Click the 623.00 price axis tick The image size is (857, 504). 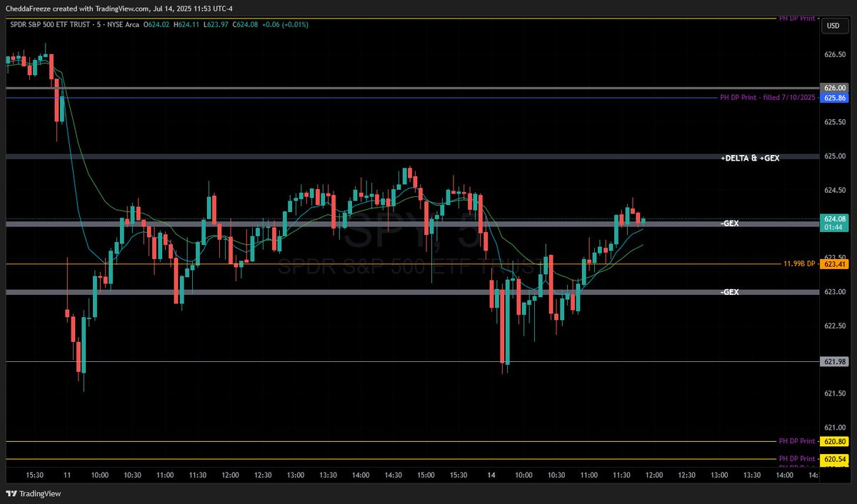click(x=835, y=292)
